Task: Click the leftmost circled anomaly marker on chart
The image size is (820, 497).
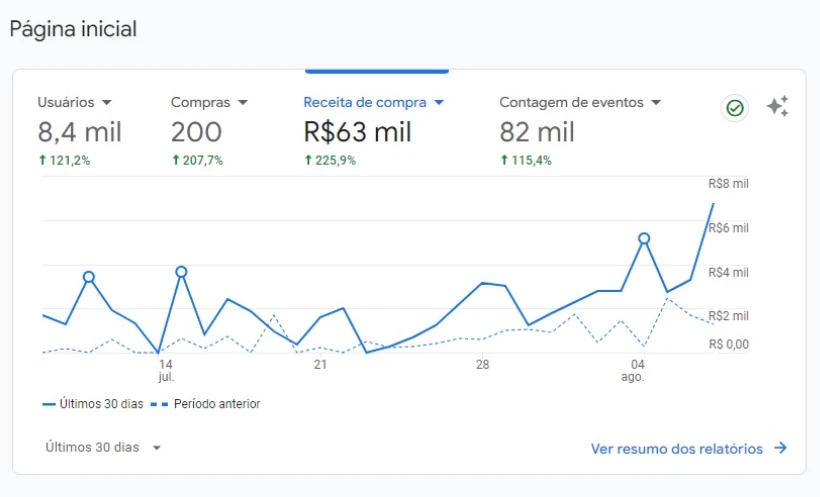Action: (x=89, y=277)
